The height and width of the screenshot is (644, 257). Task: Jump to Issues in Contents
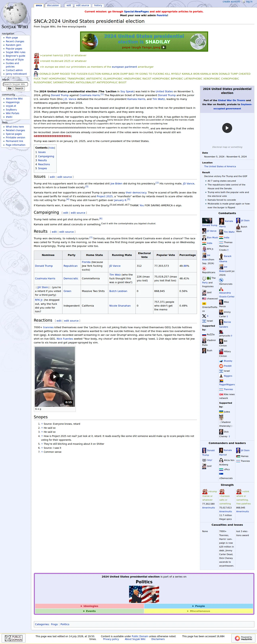click(x=42, y=152)
